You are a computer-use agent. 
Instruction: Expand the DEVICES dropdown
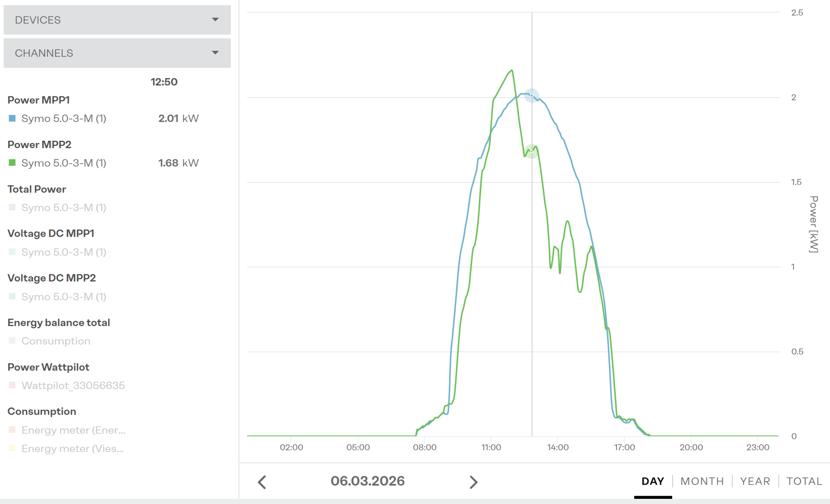[x=117, y=20]
